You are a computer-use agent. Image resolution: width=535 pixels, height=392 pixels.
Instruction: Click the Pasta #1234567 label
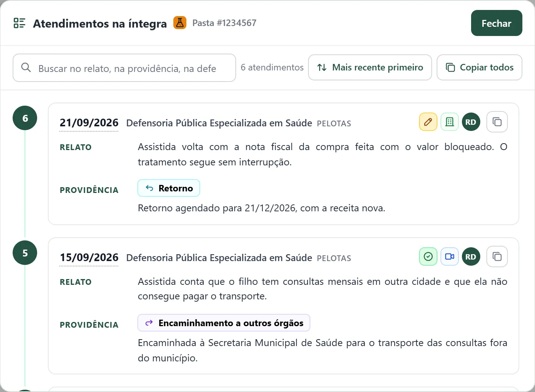pyautogui.click(x=224, y=23)
